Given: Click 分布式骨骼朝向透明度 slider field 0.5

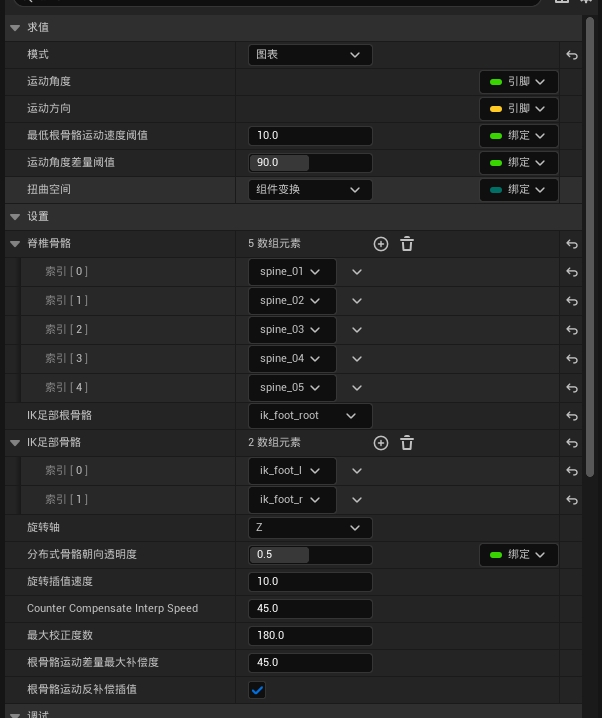Looking at the screenshot, I should pyautogui.click(x=310, y=555).
